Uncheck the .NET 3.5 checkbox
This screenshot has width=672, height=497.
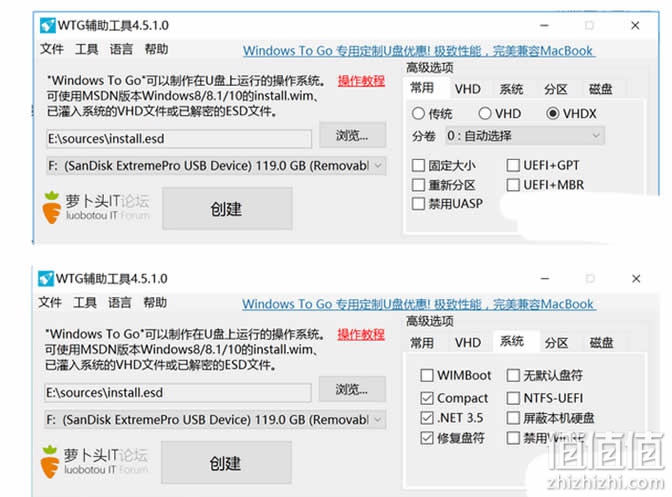coord(427,418)
